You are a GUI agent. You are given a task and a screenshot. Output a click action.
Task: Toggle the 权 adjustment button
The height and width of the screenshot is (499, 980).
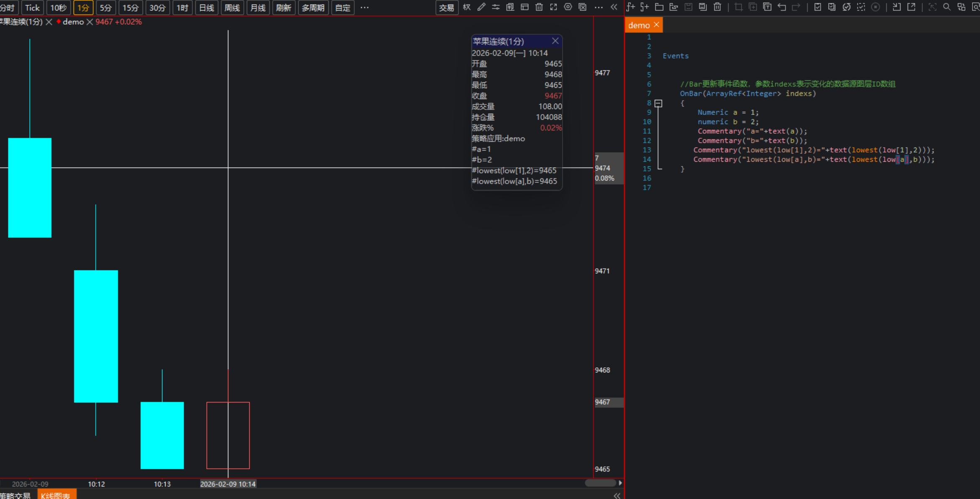point(467,7)
